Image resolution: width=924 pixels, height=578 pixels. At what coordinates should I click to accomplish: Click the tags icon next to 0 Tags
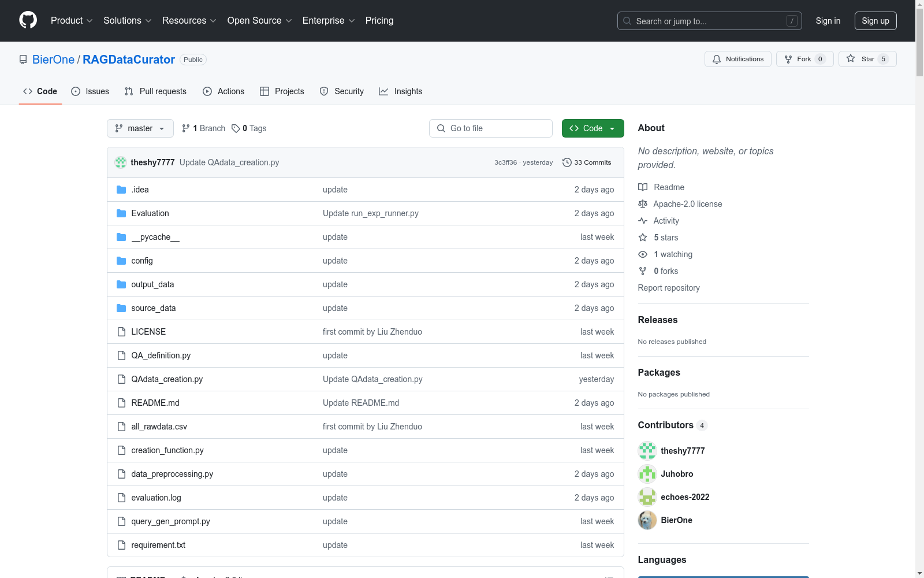pos(236,128)
